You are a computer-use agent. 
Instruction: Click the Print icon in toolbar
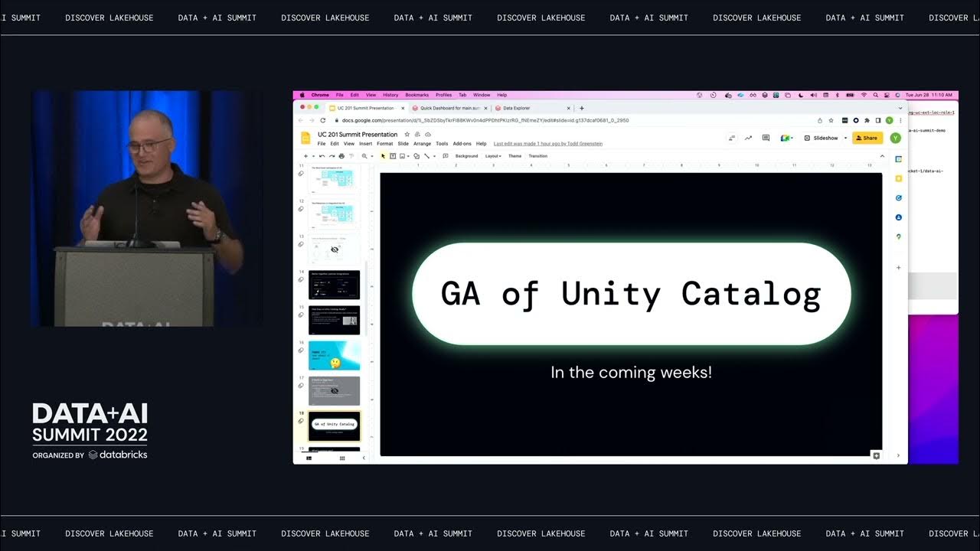pos(341,156)
